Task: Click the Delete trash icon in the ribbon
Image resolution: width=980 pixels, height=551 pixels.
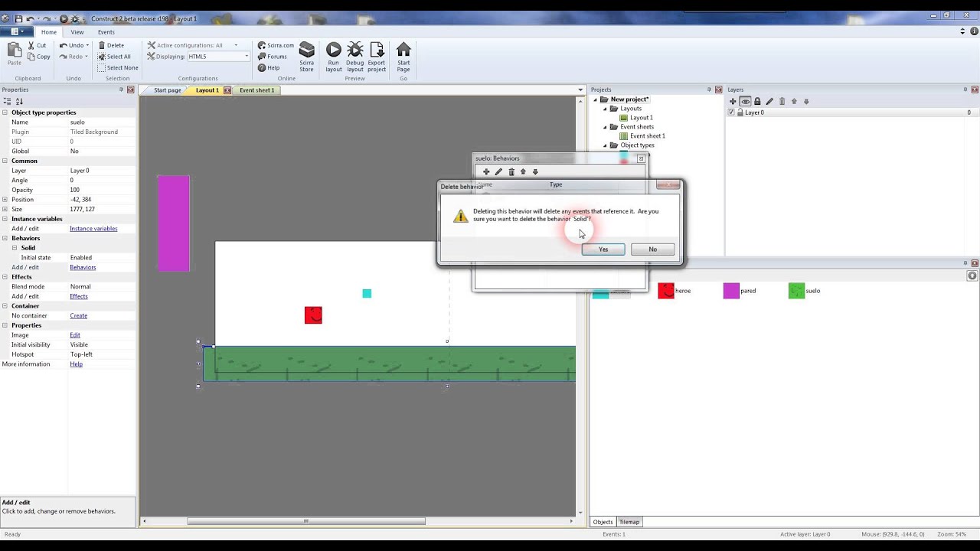Action: coord(101,45)
